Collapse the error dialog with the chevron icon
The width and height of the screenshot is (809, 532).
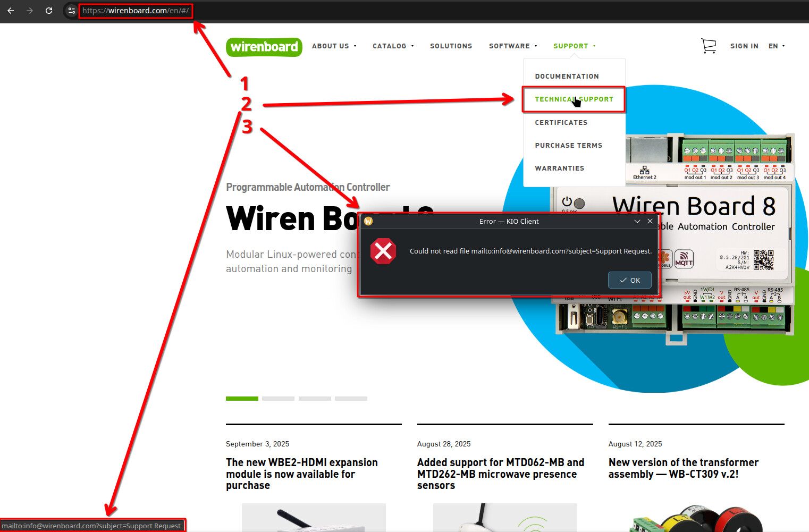pos(637,221)
